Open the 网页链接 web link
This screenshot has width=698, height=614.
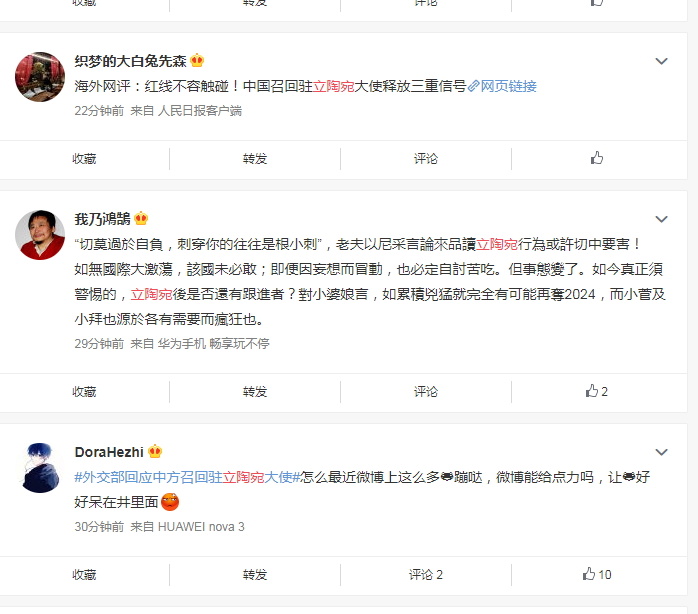pyautogui.click(x=503, y=86)
